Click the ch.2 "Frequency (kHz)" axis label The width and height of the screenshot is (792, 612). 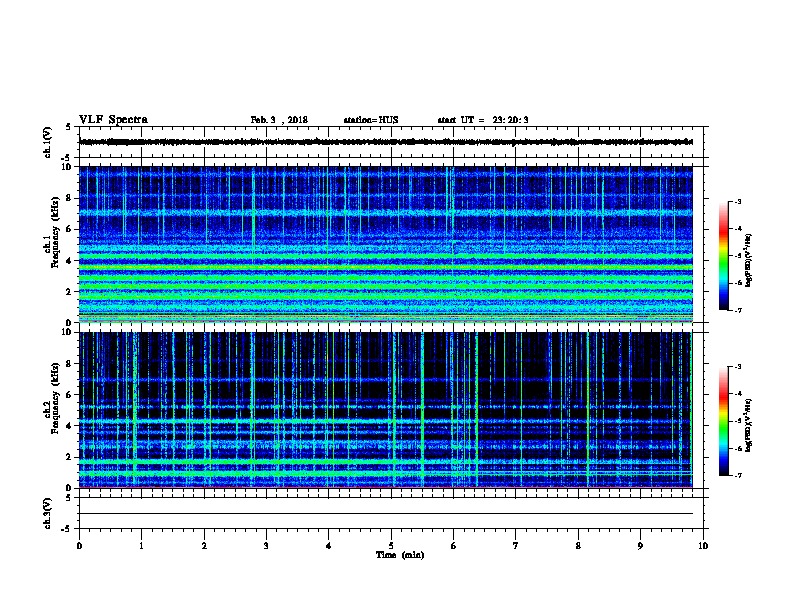point(55,397)
